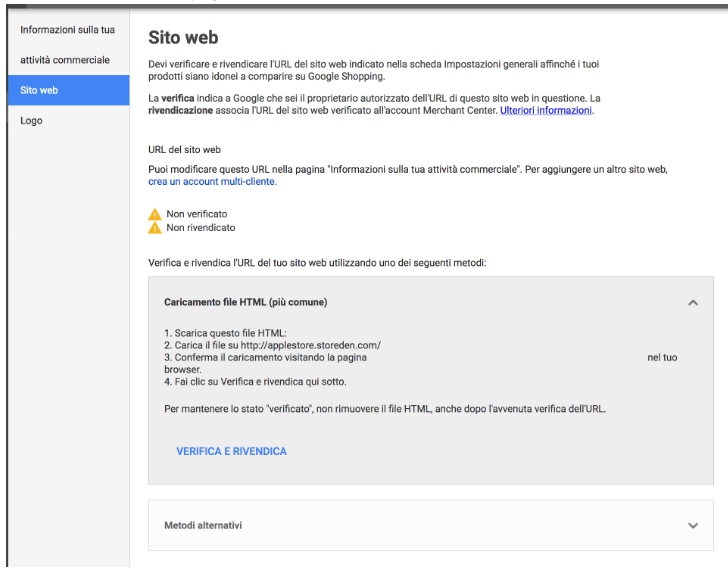Click the Caricamento file HTML panel title
The width and height of the screenshot is (728, 571).
[x=245, y=302]
